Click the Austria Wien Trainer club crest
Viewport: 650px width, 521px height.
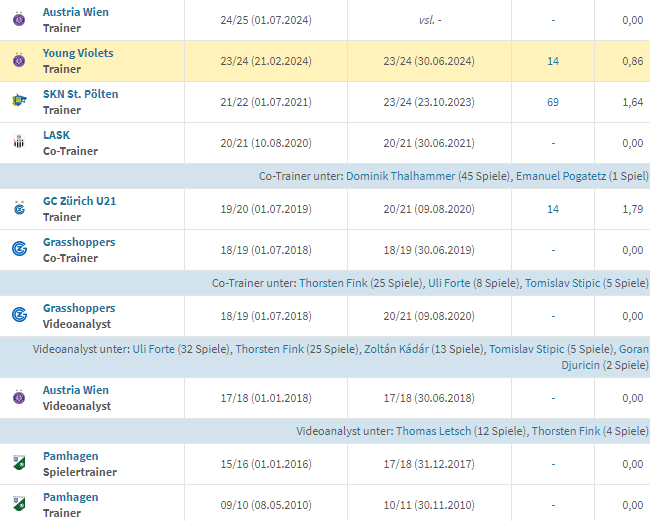(x=17, y=20)
